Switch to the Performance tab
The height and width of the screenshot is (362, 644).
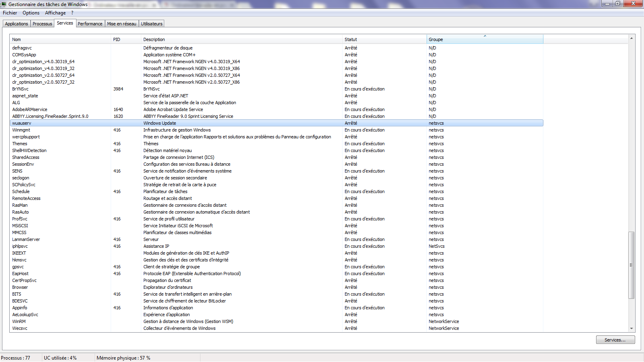pos(90,24)
